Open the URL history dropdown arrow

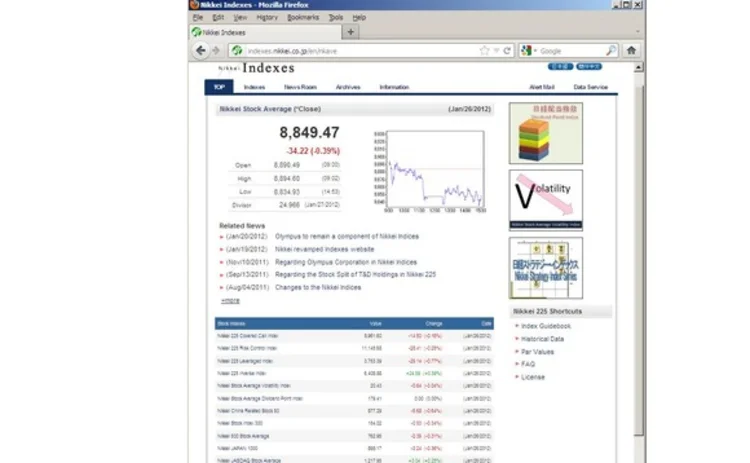pyautogui.click(x=496, y=50)
